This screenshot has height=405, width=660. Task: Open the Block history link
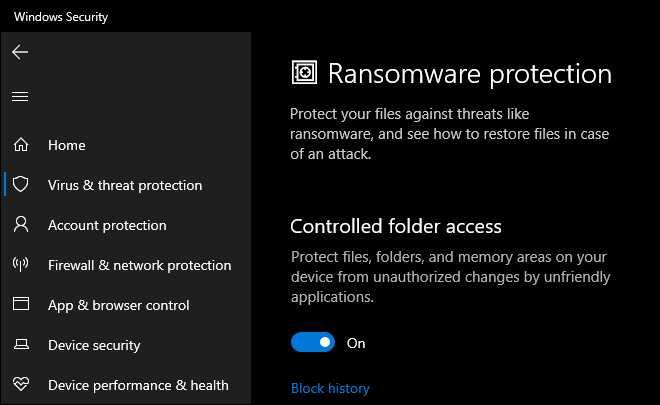(x=330, y=388)
